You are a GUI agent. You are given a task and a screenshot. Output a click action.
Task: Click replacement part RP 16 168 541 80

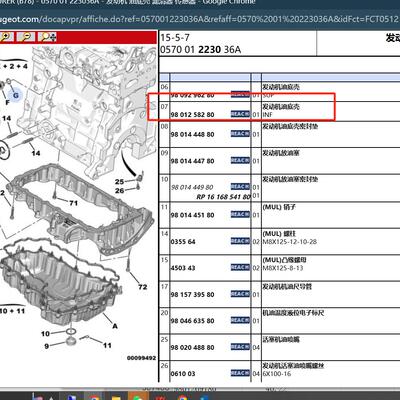click(223, 197)
